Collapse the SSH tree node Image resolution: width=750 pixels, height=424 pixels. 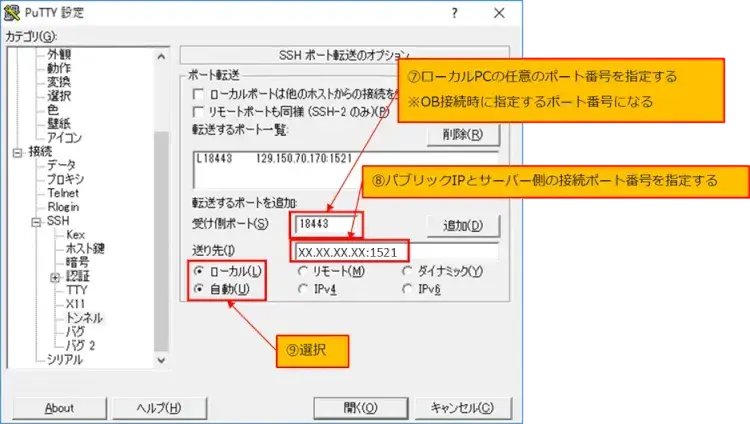click(37, 221)
